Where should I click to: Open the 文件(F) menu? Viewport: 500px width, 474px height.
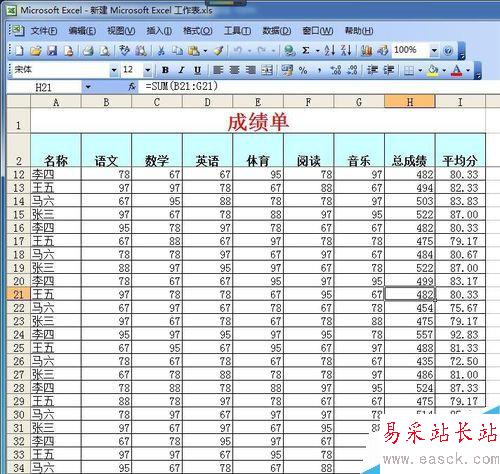pyautogui.click(x=44, y=31)
